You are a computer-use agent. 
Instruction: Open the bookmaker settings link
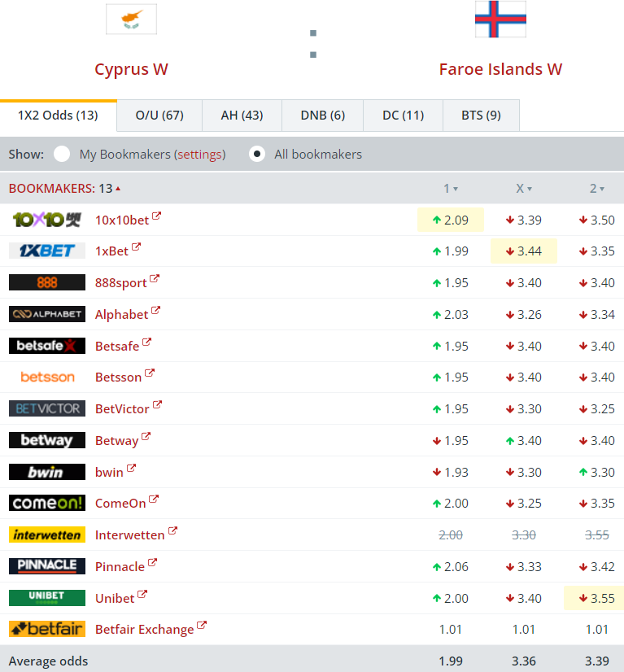(199, 155)
